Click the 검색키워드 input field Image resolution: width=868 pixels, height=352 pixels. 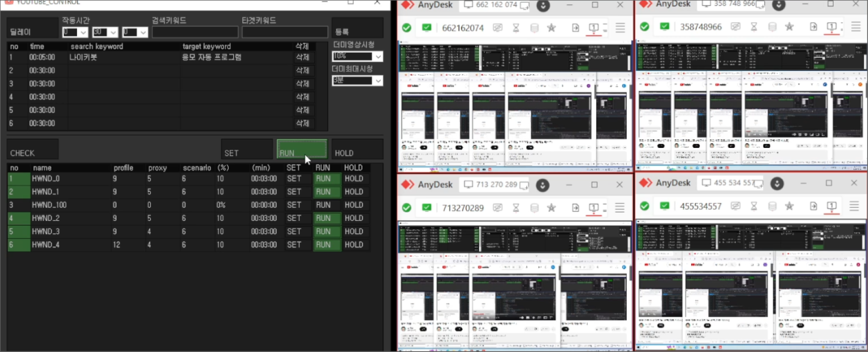195,32
